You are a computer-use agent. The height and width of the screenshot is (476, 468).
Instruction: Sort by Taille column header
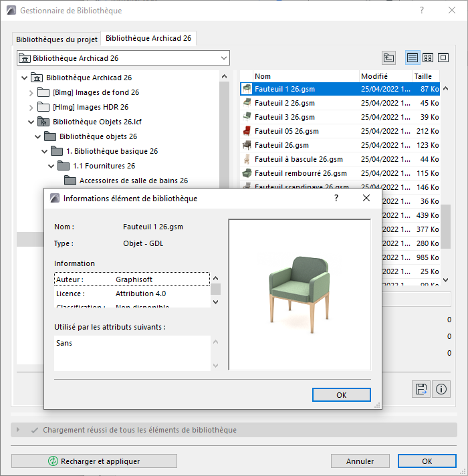[426, 76]
